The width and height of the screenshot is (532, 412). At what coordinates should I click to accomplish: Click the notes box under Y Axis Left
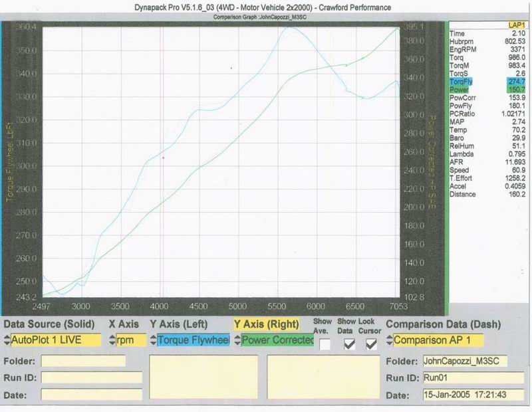click(x=203, y=377)
